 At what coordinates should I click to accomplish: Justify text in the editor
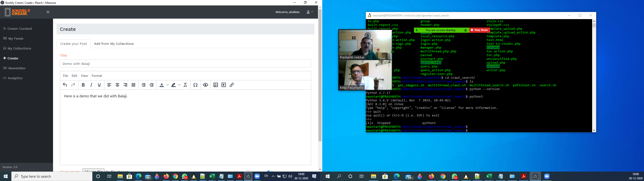click(133, 85)
